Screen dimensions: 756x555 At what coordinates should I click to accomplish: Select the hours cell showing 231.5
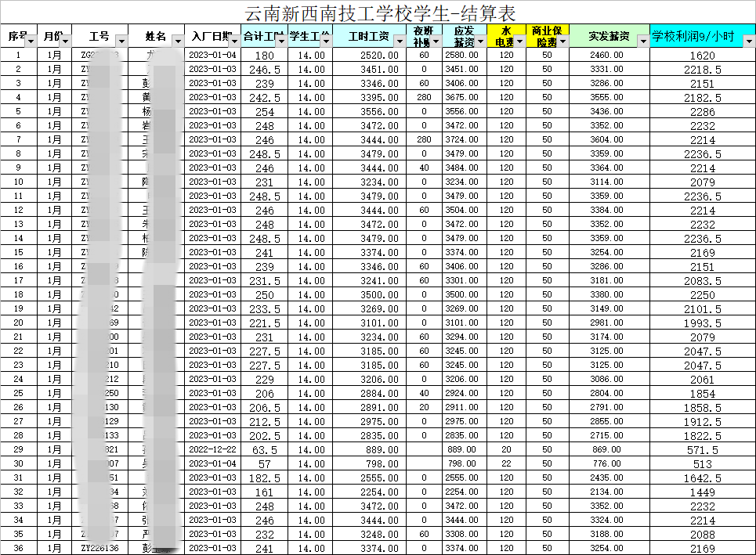pos(264,280)
